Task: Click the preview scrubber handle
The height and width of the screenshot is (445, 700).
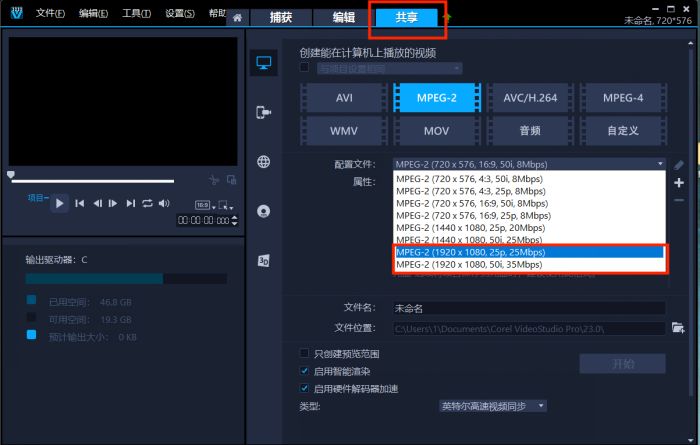Action: (x=11, y=175)
